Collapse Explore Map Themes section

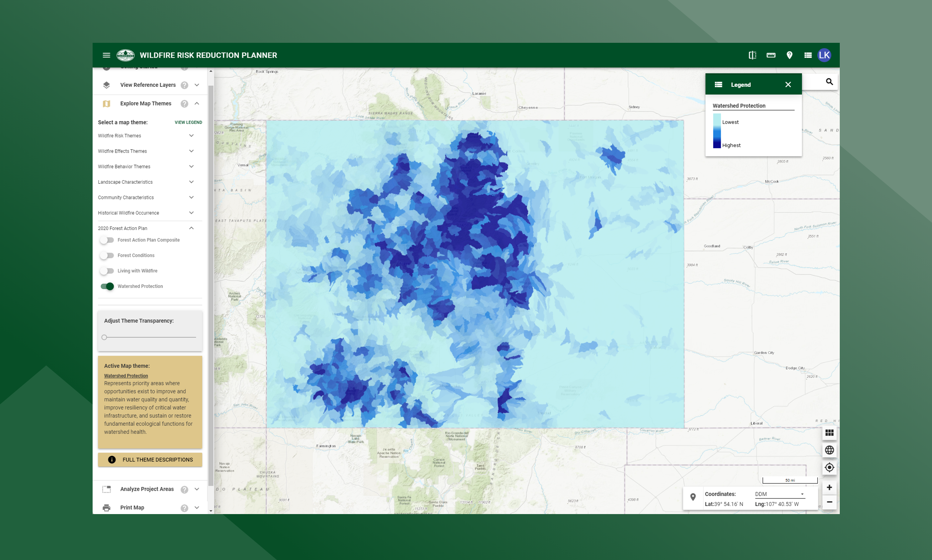[197, 104]
